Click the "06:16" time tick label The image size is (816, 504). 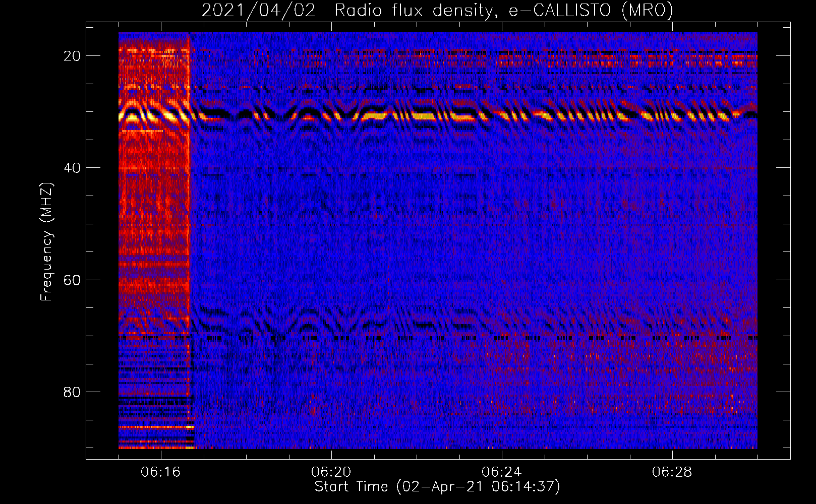161,472
